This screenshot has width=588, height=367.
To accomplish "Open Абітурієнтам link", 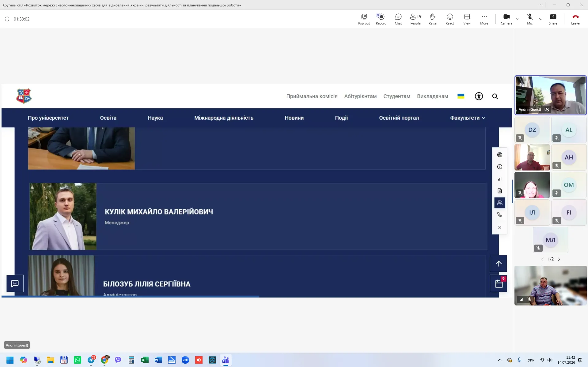I will click(360, 96).
